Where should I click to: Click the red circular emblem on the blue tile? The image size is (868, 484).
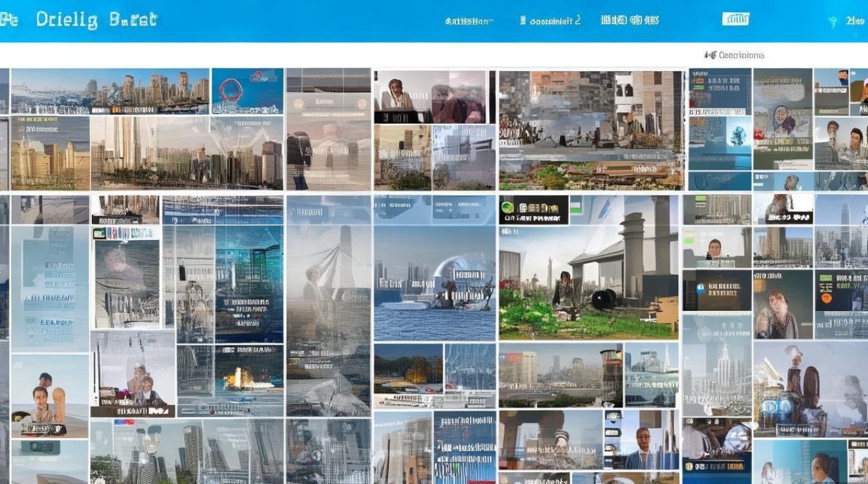pos(231,91)
